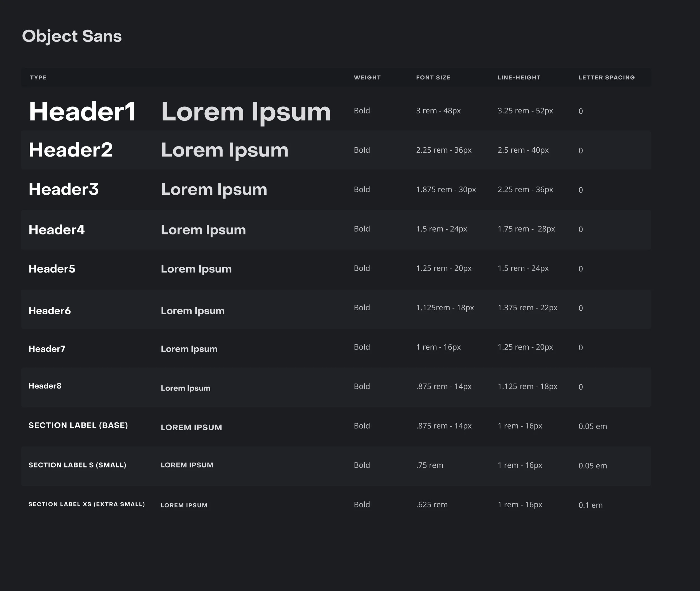Click the WEIGHT column header
The width and height of the screenshot is (700, 591).
coord(367,77)
